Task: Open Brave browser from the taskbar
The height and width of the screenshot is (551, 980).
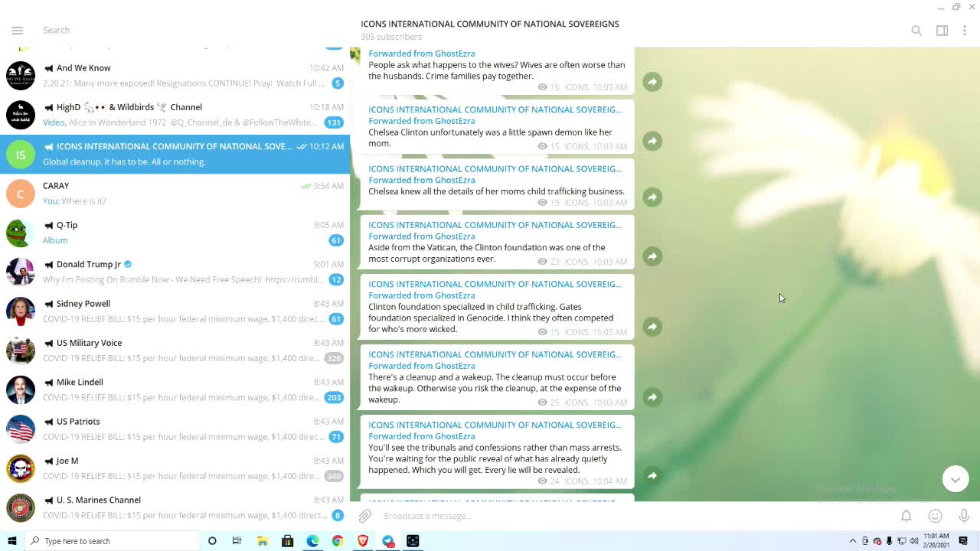Action: pyautogui.click(x=363, y=541)
